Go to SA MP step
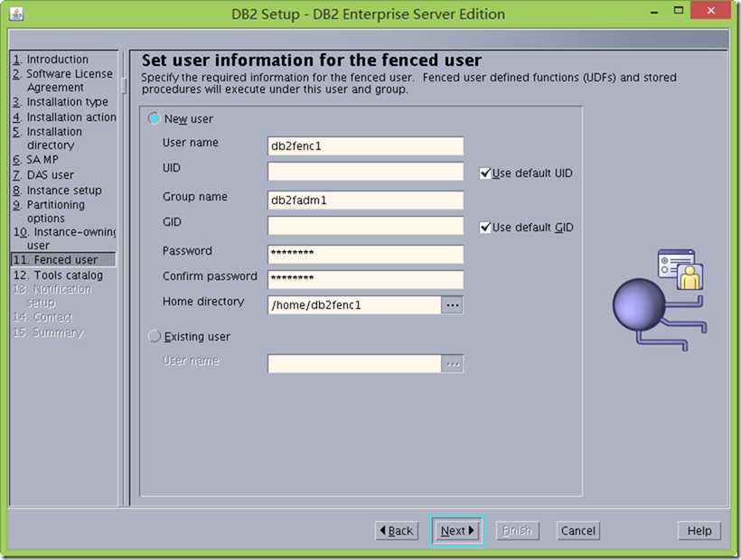 click(36, 160)
